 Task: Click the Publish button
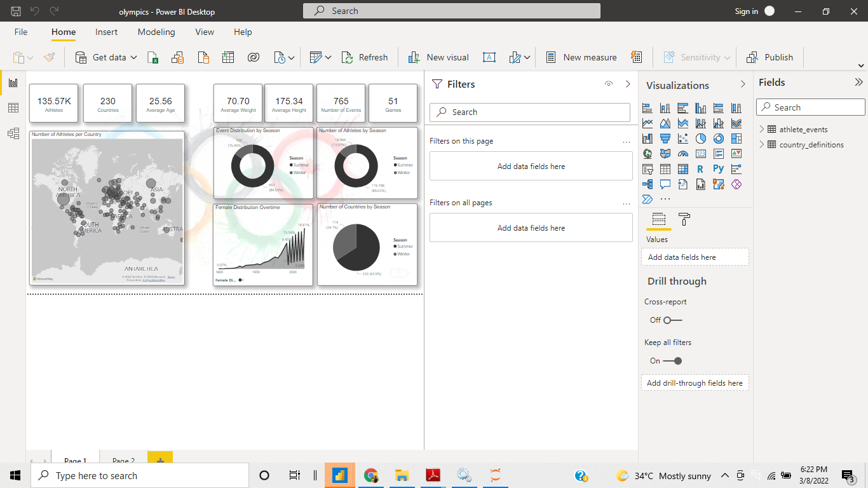(x=770, y=57)
